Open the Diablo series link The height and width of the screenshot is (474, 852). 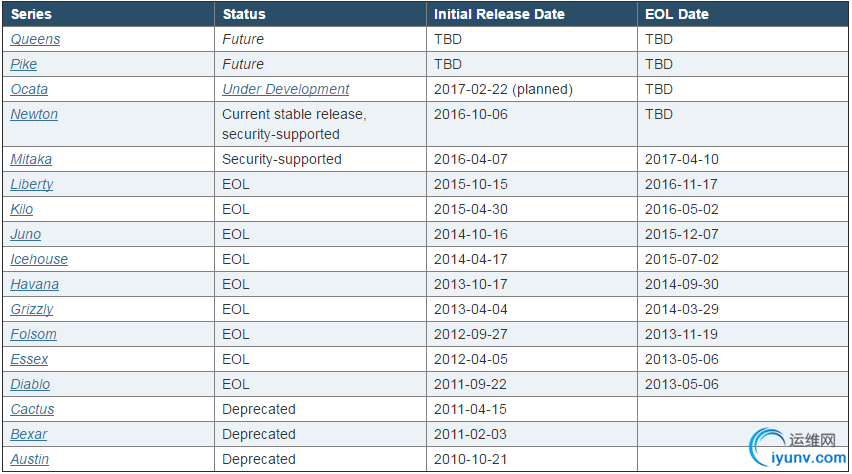(x=30, y=384)
